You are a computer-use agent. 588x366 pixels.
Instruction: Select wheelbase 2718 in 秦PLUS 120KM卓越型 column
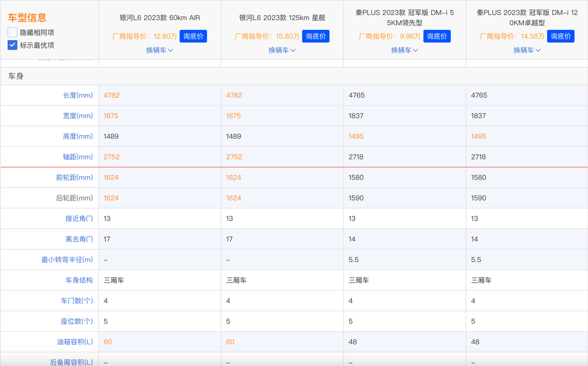[x=479, y=157]
